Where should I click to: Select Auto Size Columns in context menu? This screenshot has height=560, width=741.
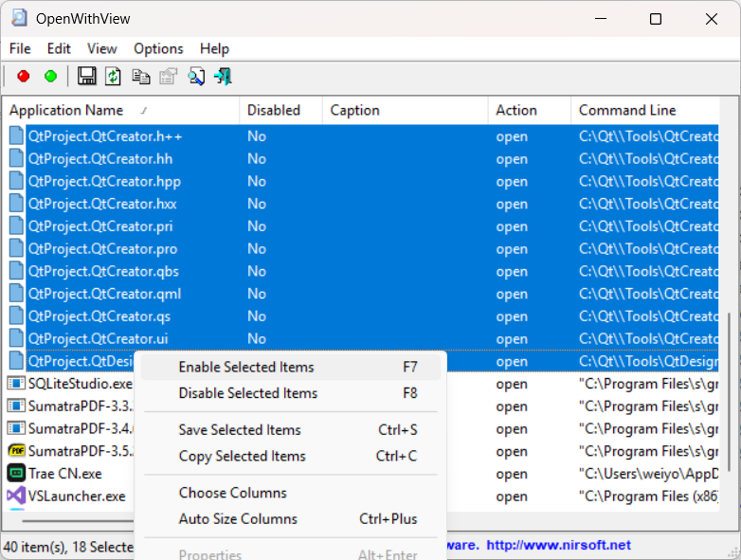point(291,518)
